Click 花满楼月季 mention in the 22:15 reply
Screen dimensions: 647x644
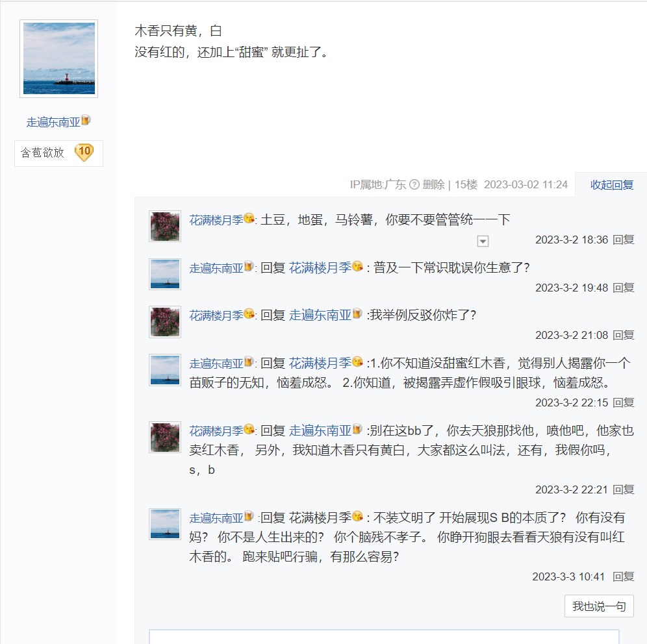pyautogui.click(x=320, y=364)
